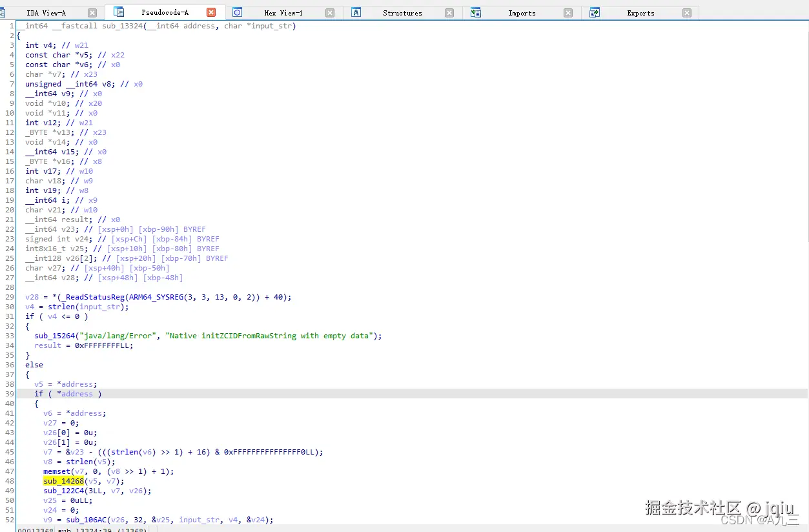The image size is (809, 532).
Task: Click the sub_122C4 function call
Action: 64,491
